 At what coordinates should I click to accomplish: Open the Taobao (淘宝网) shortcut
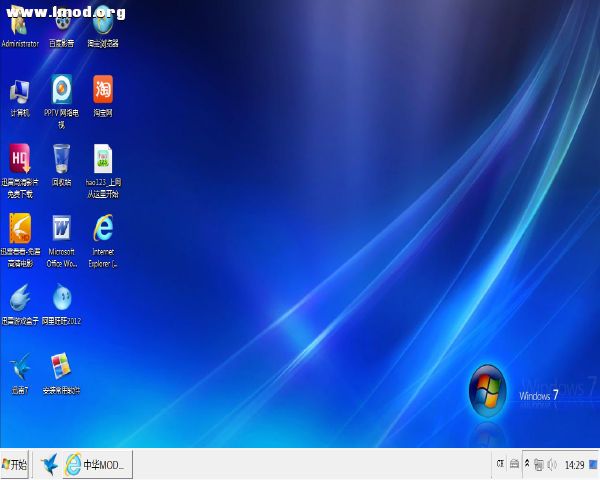click(103, 92)
